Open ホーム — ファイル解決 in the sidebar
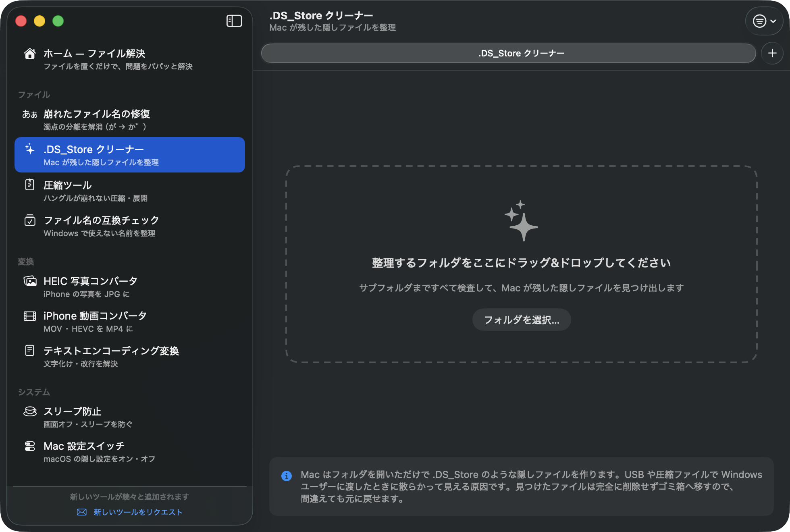The width and height of the screenshot is (790, 532). (x=130, y=59)
